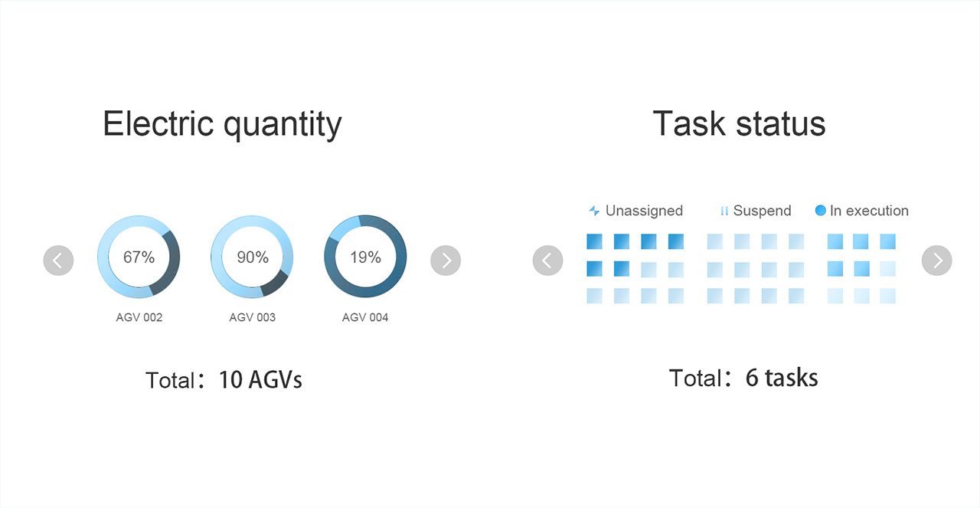Click the next arrow right of task grid
The height and width of the screenshot is (508, 980).
[937, 261]
